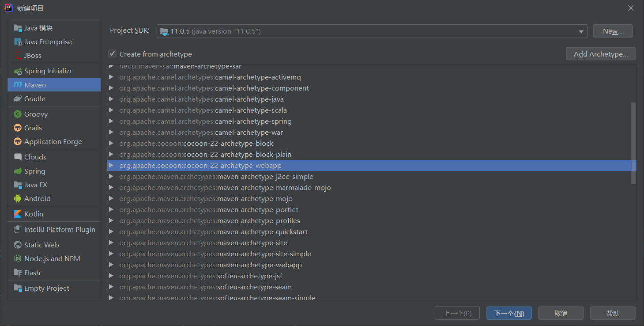644x326 pixels.
Task: Click the Static Web globe icon
Action: (18, 245)
